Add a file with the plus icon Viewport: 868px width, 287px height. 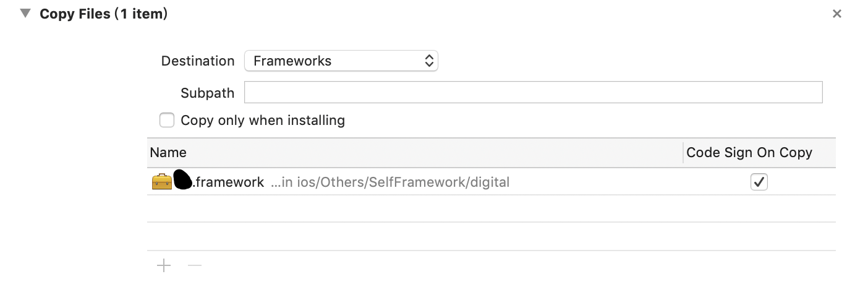164,266
